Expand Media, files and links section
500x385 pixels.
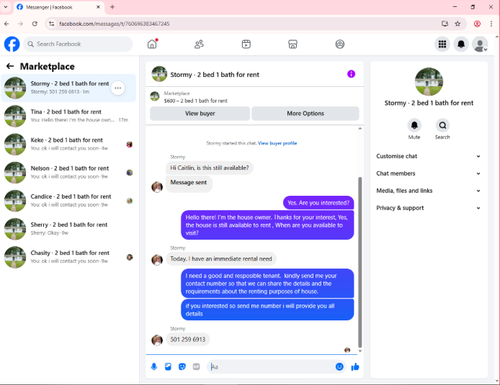click(x=428, y=191)
